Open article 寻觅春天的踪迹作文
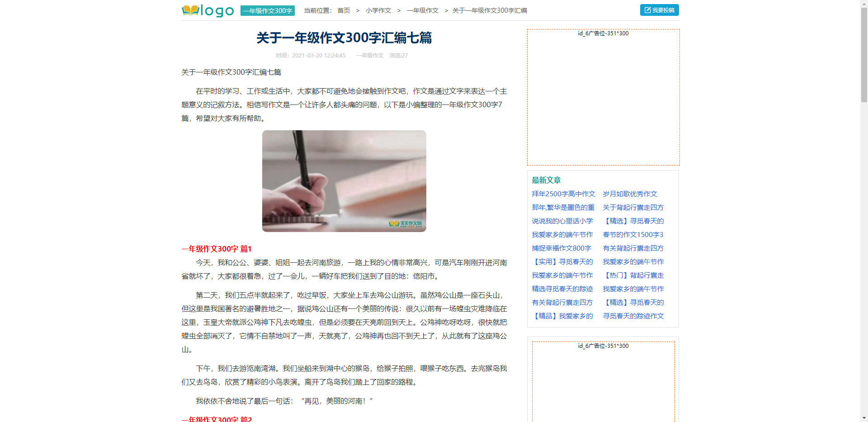Viewport: 868px width, 422px height. (633, 316)
